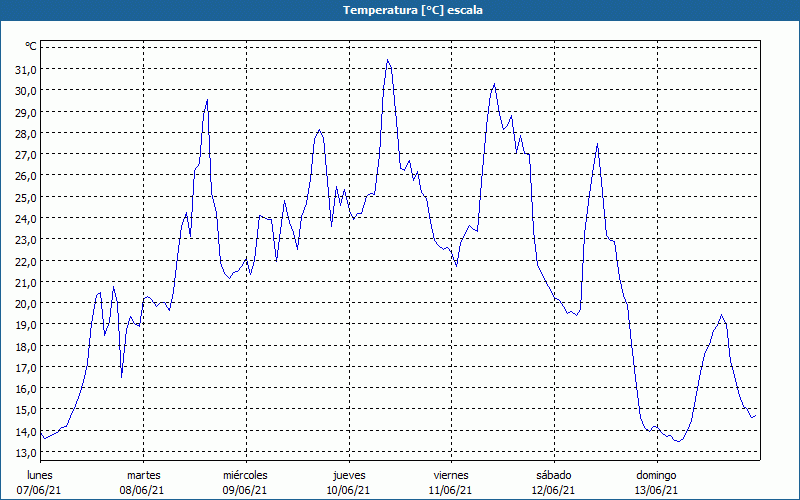Image resolution: width=800 pixels, height=500 pixels.
Task: Click the 'jueves' day label
Action: pyautogui.click(x=349, y=476)
